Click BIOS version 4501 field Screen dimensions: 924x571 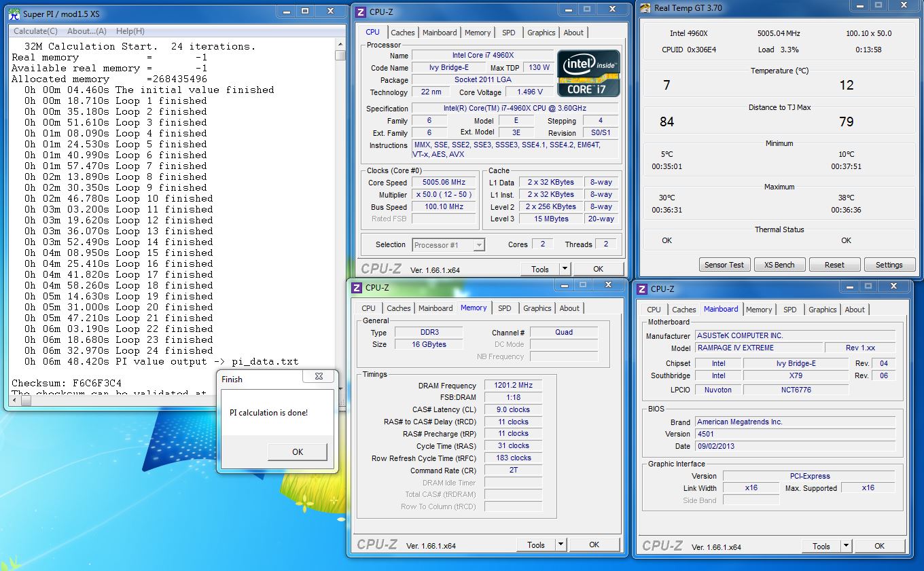pyautogui.click(x=795, y=435)
